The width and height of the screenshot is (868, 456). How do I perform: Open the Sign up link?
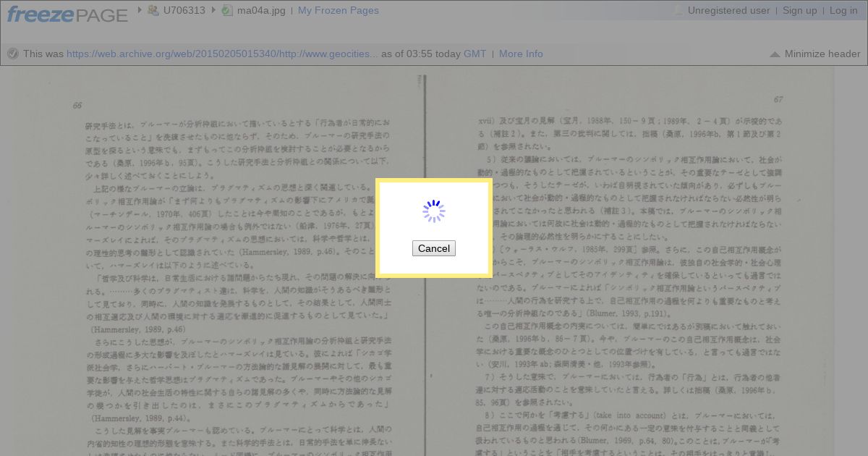click(x=800, y=10)
